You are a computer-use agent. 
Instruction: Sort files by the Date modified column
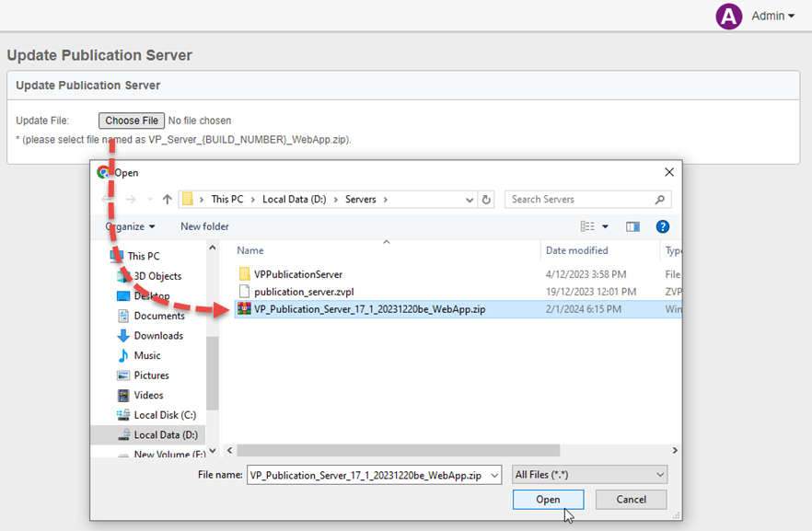pos(578,250)
